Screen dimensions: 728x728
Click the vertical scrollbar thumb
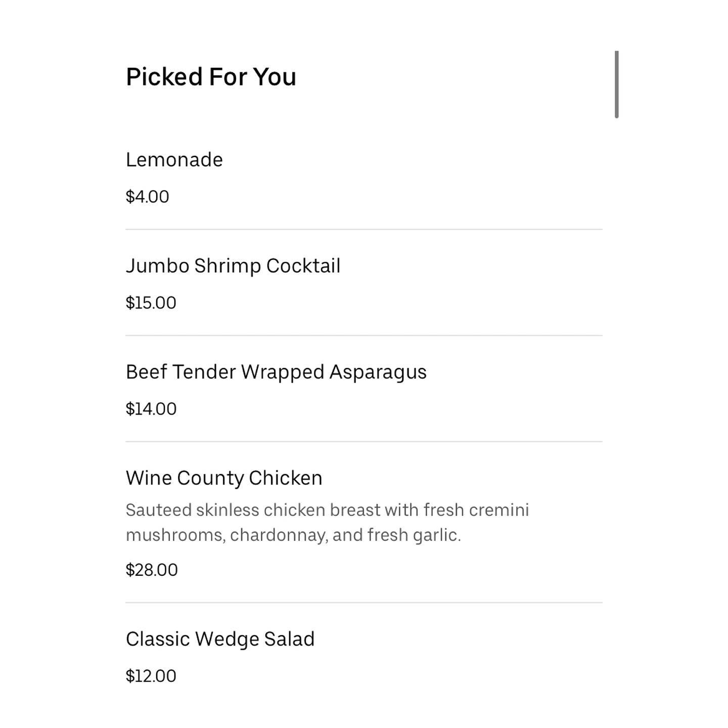[x=616, y=84]
